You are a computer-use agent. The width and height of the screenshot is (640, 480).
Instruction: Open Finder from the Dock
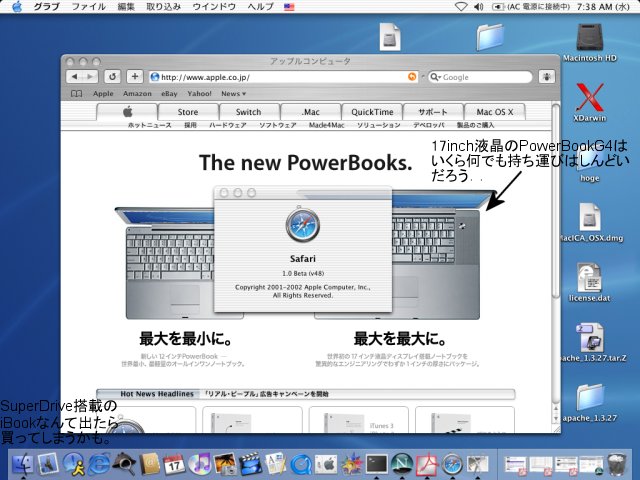23,464
